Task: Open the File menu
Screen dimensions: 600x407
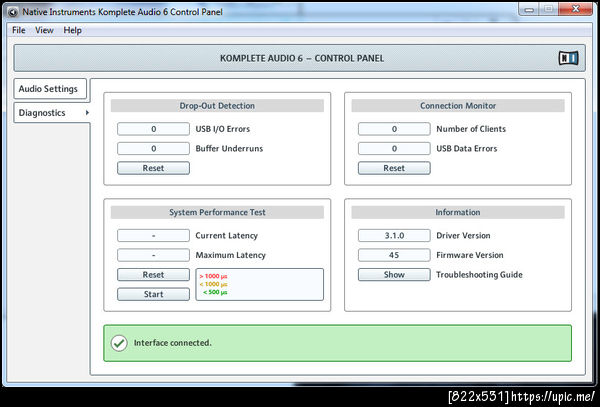Action: coord(18,30)
